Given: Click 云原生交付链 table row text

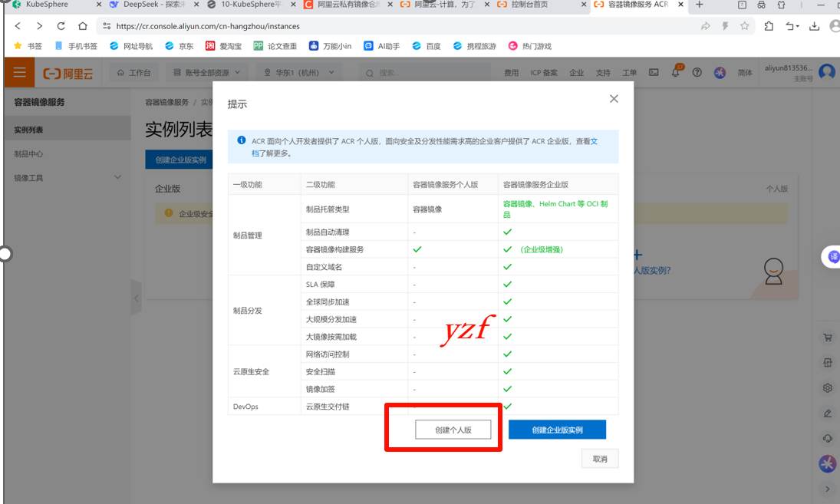Looking at the screenshot, I should (328, 407).
